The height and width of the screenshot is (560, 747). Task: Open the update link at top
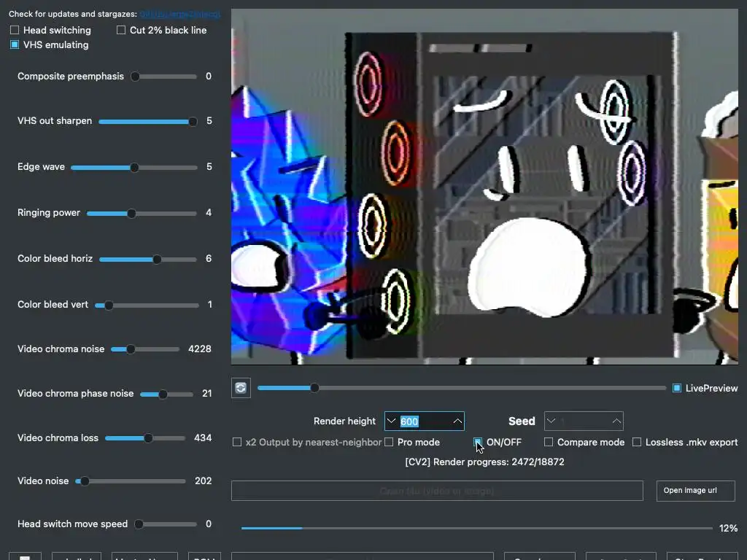pyautogui.click(x=180, y=14)
